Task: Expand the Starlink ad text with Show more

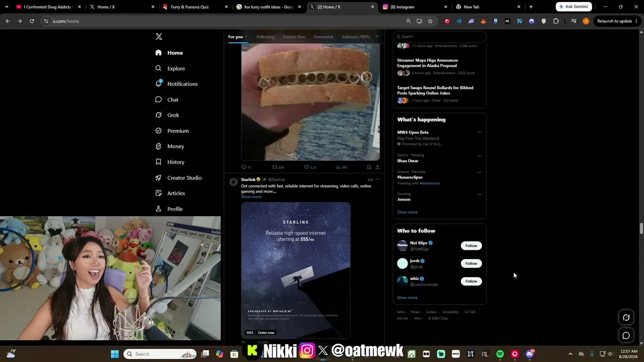Action: pyautogui.click(x=251, y=197)
